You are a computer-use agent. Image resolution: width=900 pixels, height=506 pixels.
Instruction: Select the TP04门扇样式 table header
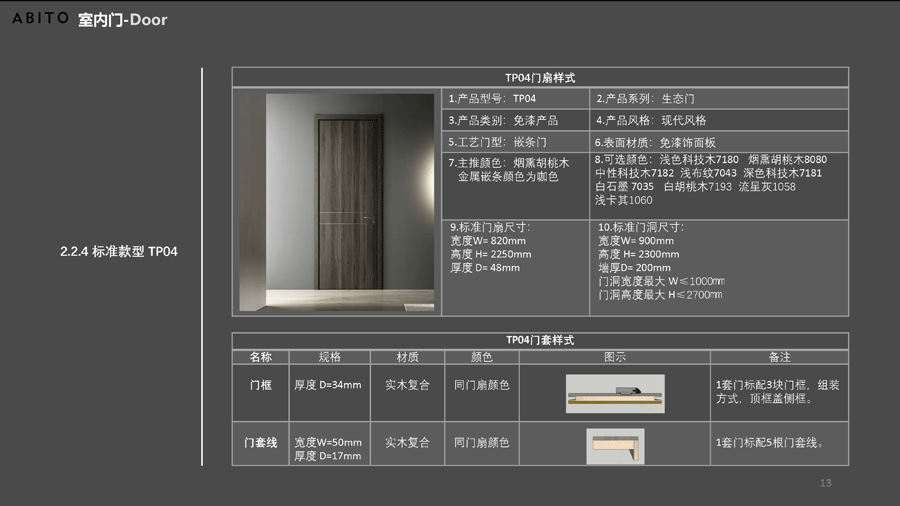[x=540, y=77]
